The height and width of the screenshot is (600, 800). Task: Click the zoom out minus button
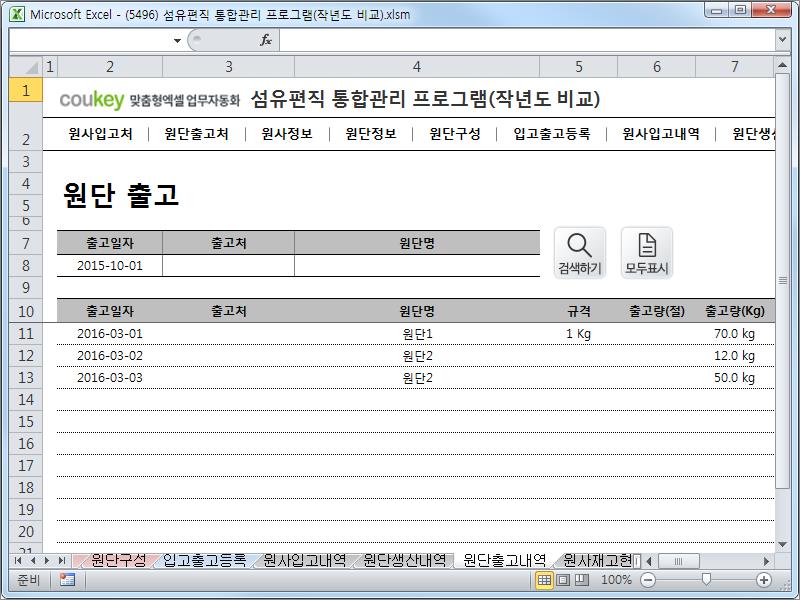(648, 580)
